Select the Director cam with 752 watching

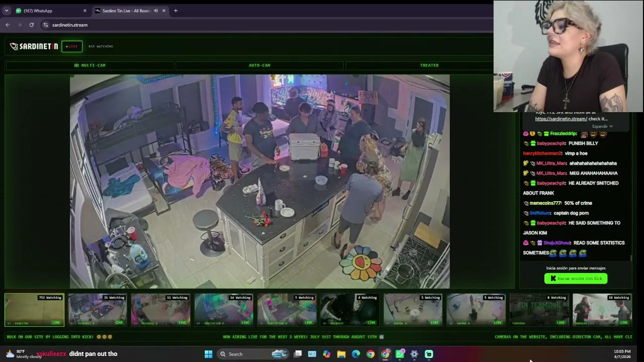(35, 310)
